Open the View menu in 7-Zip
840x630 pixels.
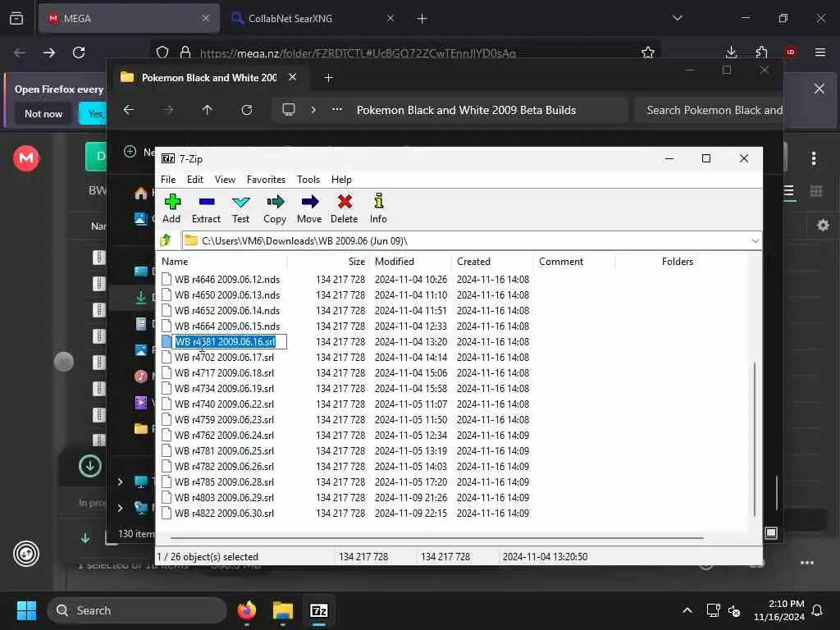pyautogui.click(x=225, y=180)
